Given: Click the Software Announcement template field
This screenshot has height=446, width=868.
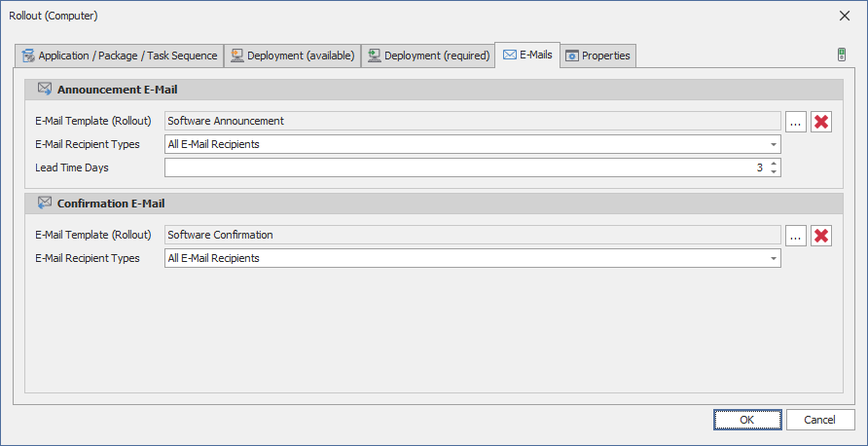Looking at the screenshot, I should 473,121.
